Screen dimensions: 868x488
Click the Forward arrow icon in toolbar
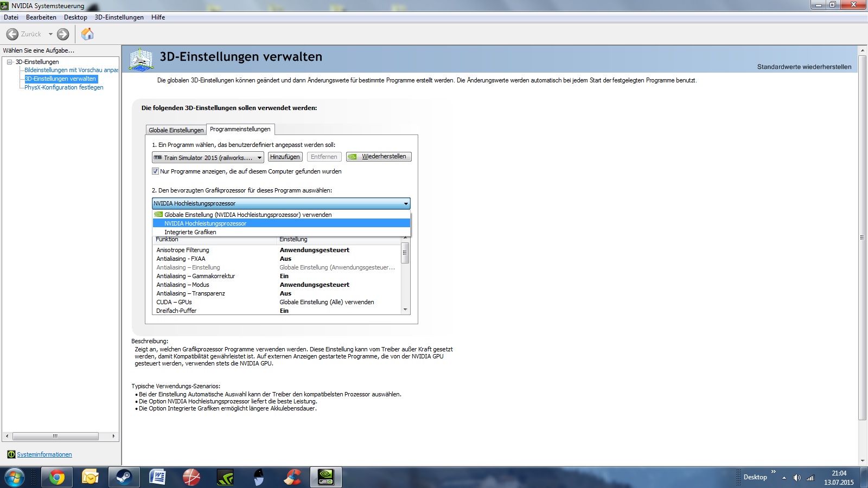[x=63, y=34]
